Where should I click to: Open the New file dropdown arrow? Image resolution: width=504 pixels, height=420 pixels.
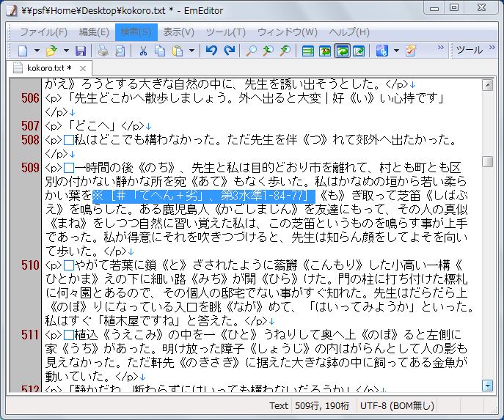coord(37,51)
